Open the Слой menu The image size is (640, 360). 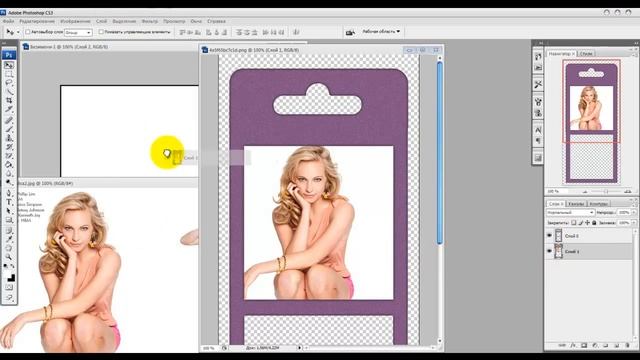click(x=101, y=21)
